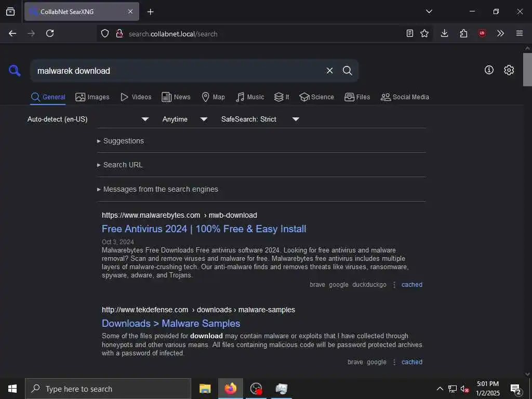Click the browser address bar URL
Viewport: 532px width, 399px height.
click(x=173, y=34)
